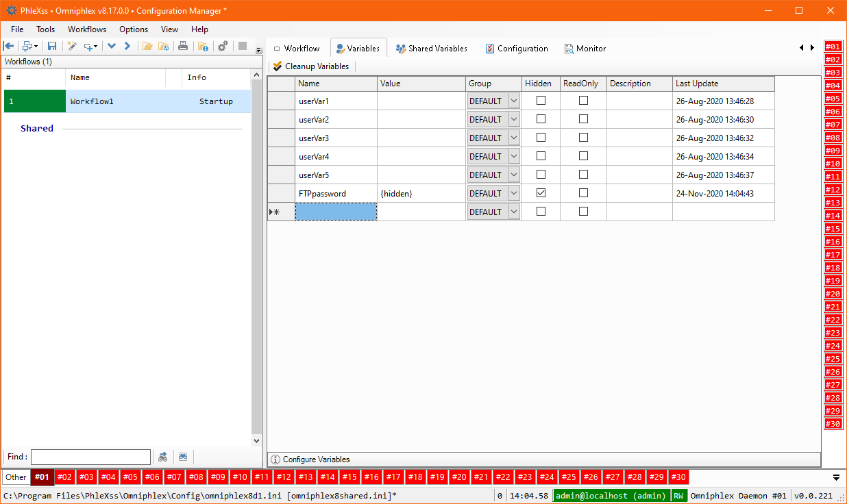The width and height of the screenshot is (847, 504).
Task: Click the right chevron toolbar icon
Action: 127,47
